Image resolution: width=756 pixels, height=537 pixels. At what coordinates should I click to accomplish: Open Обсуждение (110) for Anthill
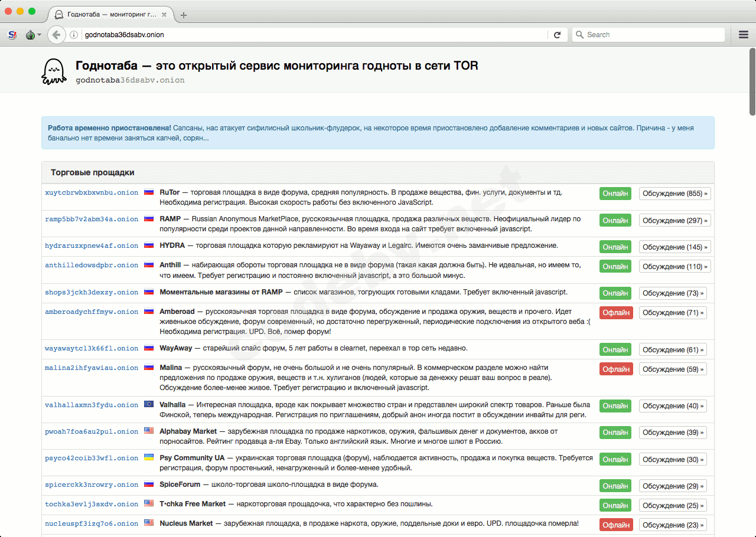pos(675,266)
